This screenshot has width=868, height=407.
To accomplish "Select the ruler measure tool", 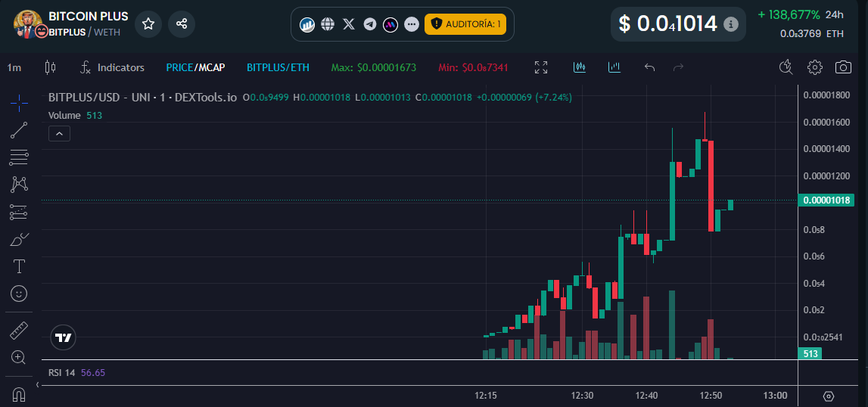I will point(19,331).
